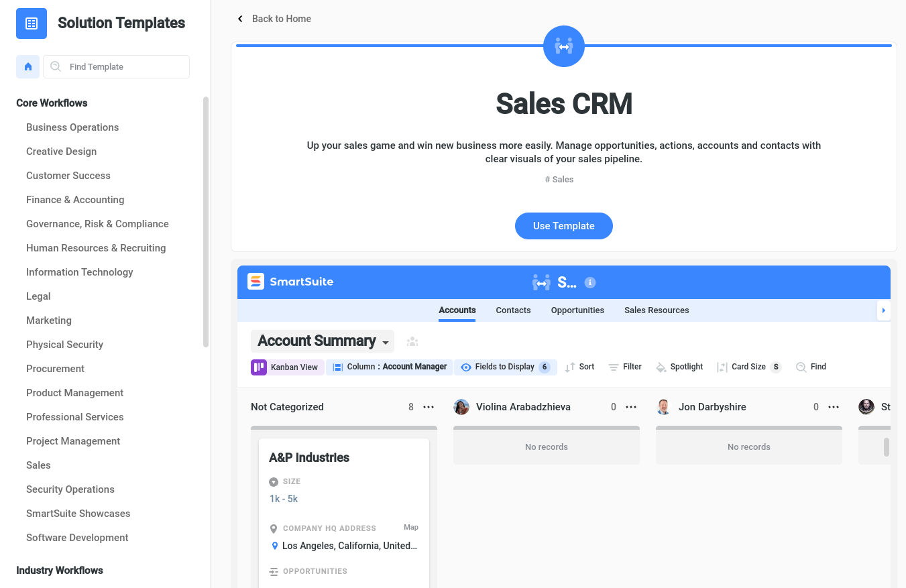Switch to the Opportunities tab
The image size is (906, 588).
coord(577,310)
